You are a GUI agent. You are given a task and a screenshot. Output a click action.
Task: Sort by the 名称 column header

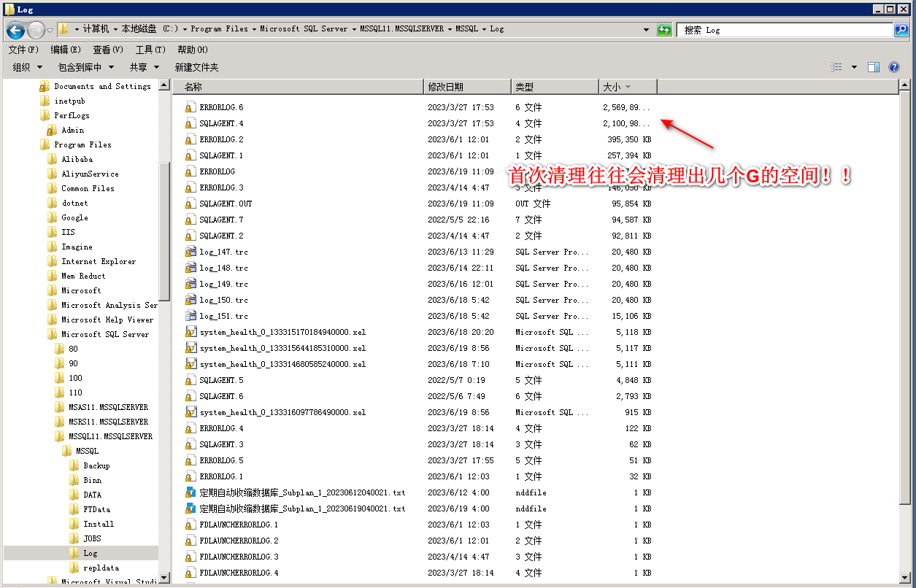click(298, 87)
